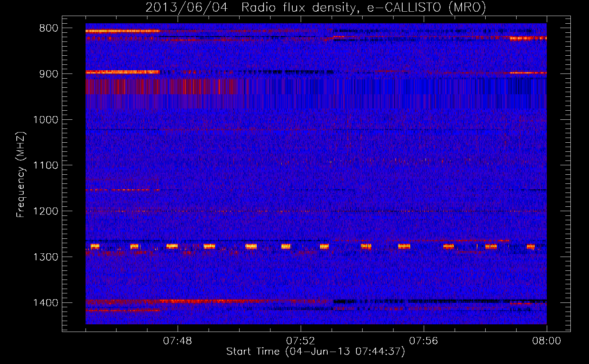This screenshot has height=364, width=589.
Task: Click the 900 frequency tick label
Action: [x=49, y=74]
